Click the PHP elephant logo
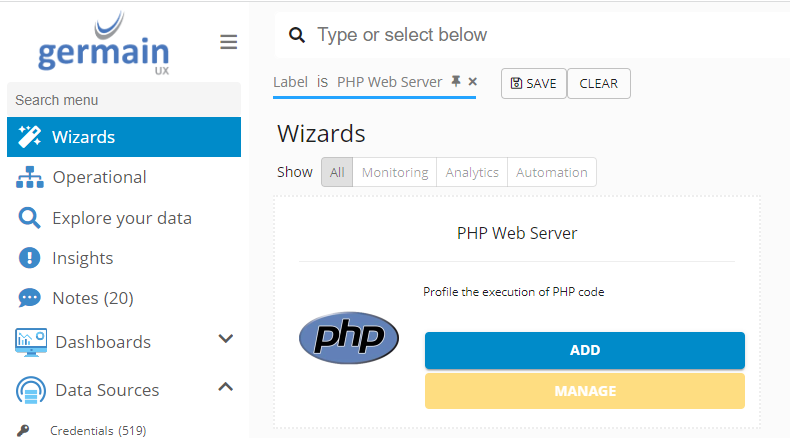Viewport: 790px width, 438px height. (x=349, y=338)
